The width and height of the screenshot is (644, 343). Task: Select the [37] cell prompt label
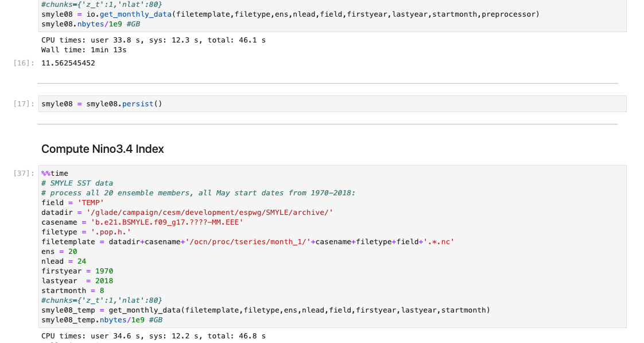click(24, 173)
